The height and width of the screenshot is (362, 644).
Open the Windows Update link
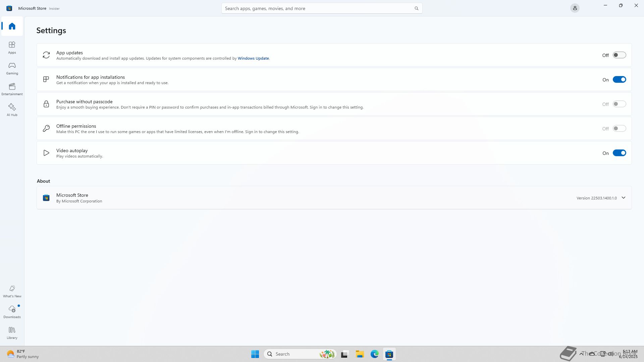253,58
